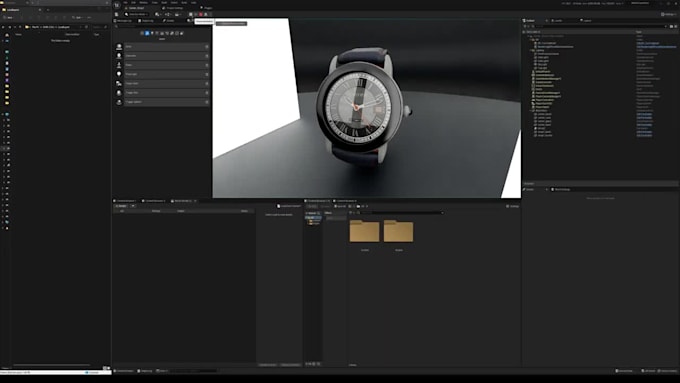Open play options three-dot menu
This screenshot has width=680, height=383.
tap(210, 14)
